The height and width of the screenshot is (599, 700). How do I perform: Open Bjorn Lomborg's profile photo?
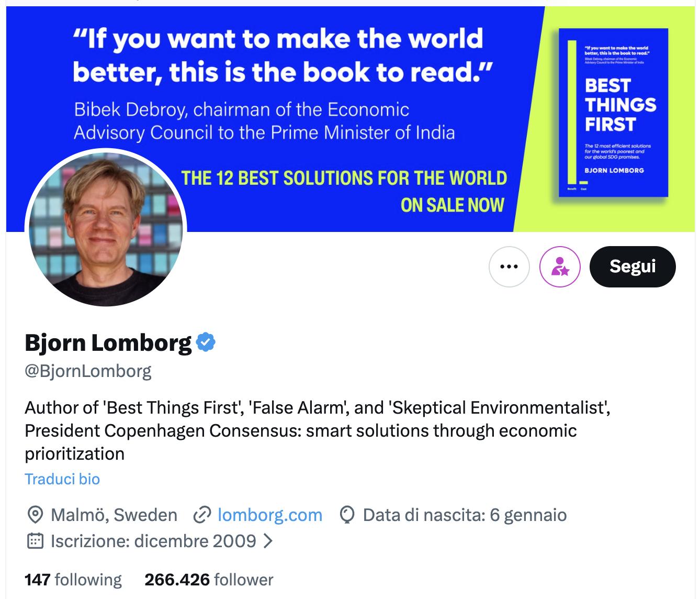coord(106,228)
